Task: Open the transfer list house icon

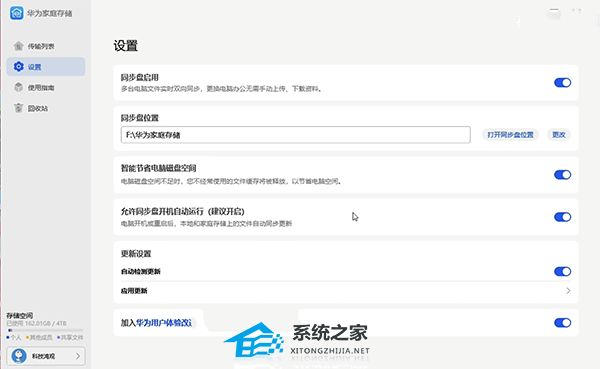Action: [18, 46]
